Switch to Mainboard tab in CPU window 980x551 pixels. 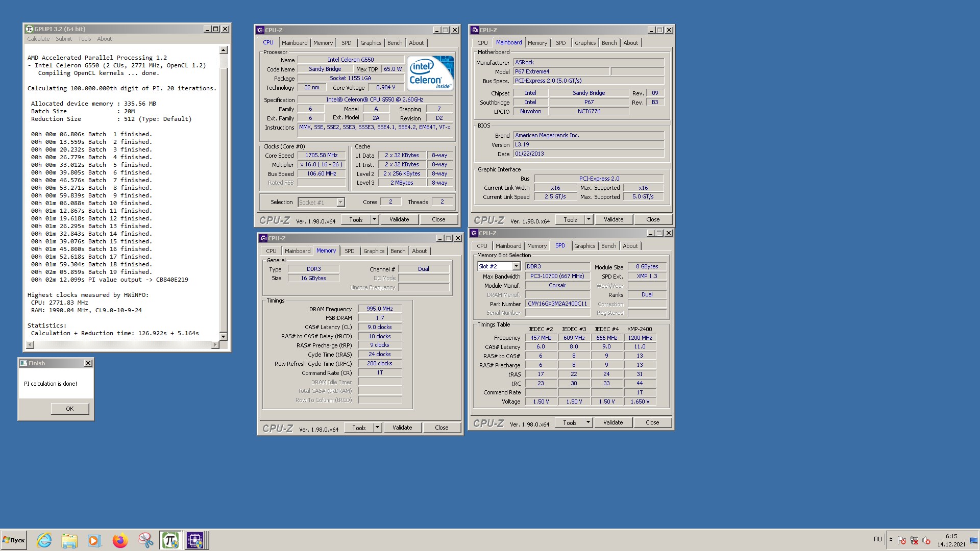point(295,43)
